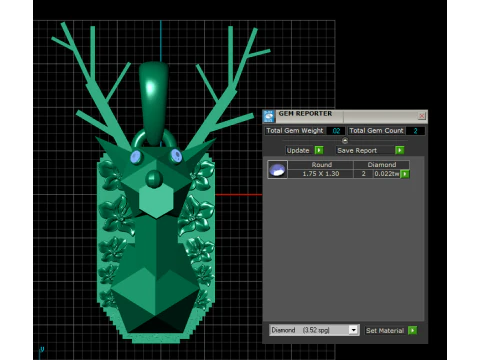Select the round gem thumbnail
This screenshot has height=360, width=480.
[277, 170]
